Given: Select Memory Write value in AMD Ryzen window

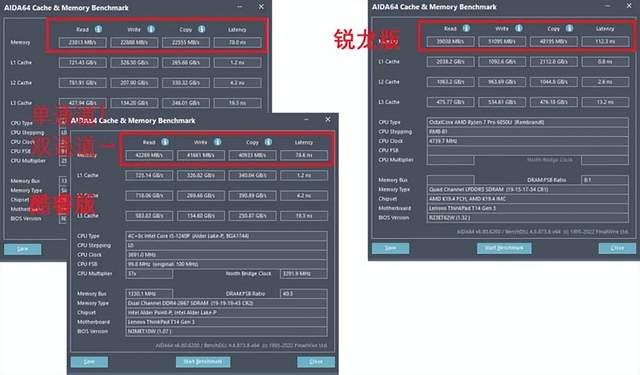Looking at the screenshot, I should click(x=502, y=41).
